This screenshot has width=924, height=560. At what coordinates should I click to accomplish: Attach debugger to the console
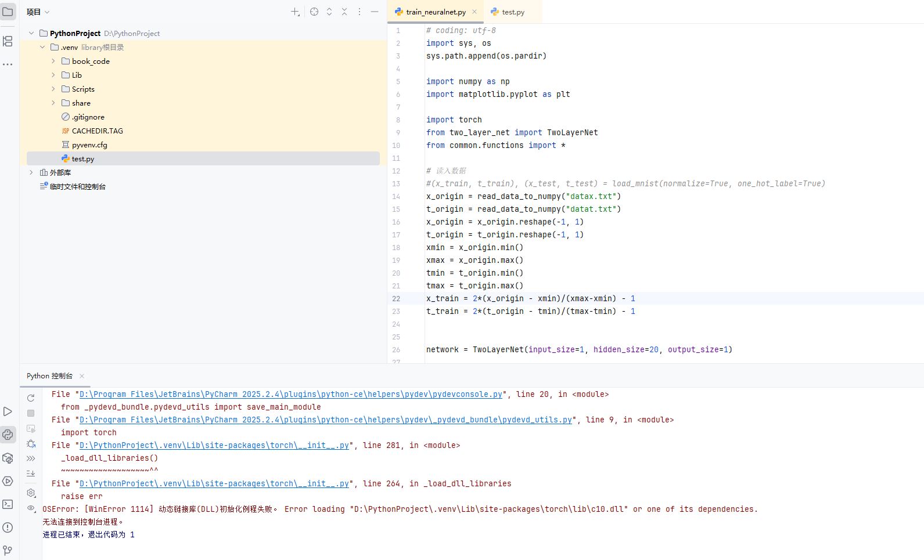click(31, 443)
